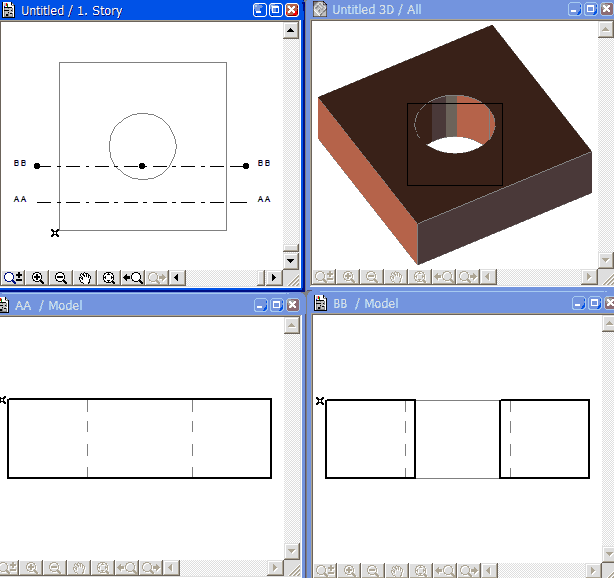Click the BB / Model scroll right arrow
The height and width of the screenshot is (578, 614).
(592, 571)
